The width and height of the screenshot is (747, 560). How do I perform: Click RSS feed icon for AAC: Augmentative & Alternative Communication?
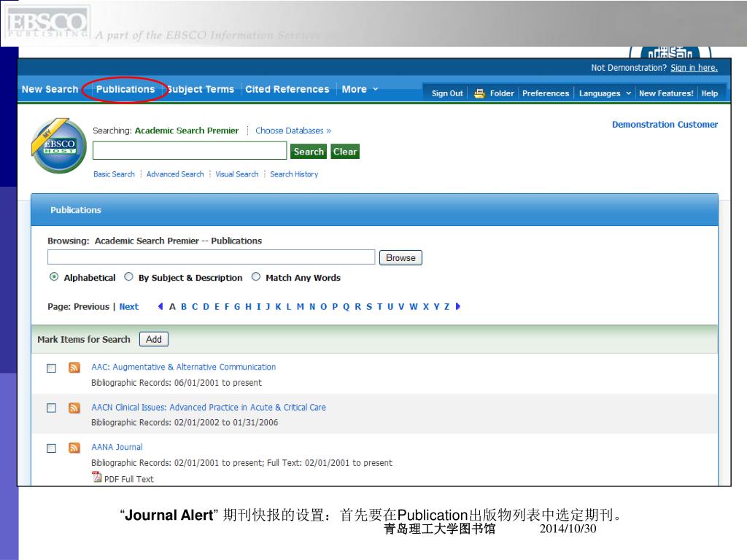(74, 367)
